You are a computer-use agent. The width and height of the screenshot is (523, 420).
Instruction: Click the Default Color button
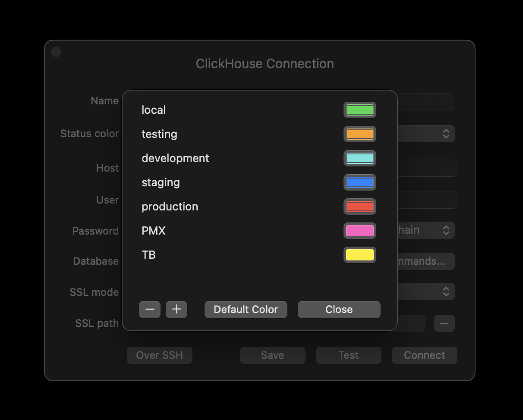tap(246, 309)
